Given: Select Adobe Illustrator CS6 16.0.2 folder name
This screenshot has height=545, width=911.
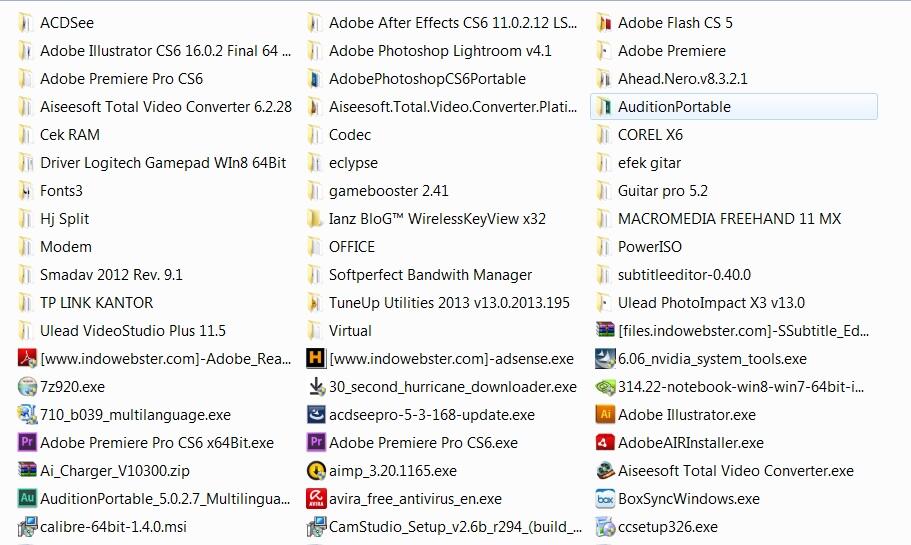Looking at the screenshot, I should coord(166,51).
